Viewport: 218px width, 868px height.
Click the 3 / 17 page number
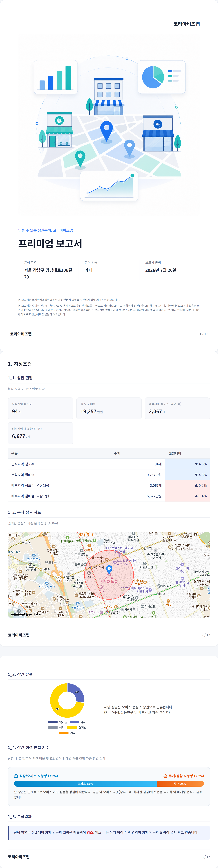(206, 857)
